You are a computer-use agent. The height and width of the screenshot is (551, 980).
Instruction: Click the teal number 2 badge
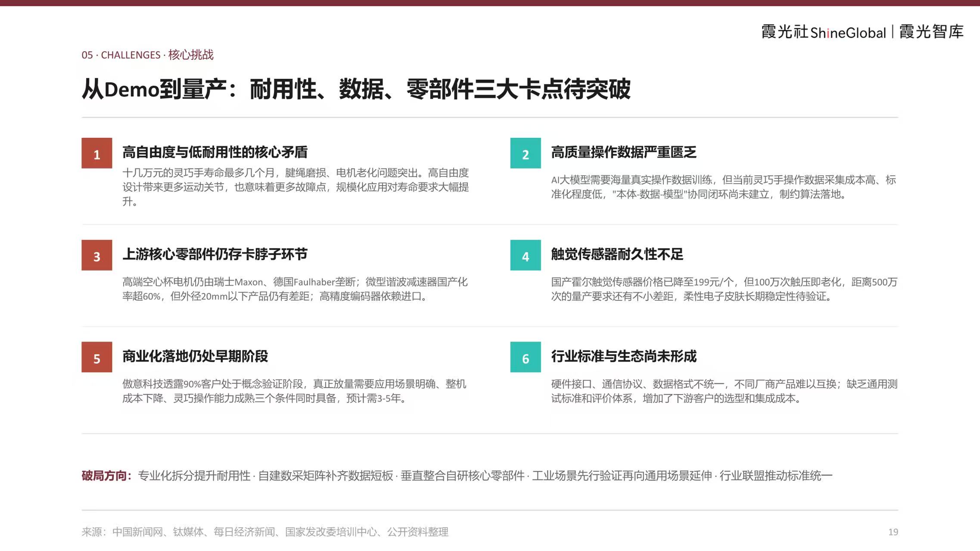point(526,153)
